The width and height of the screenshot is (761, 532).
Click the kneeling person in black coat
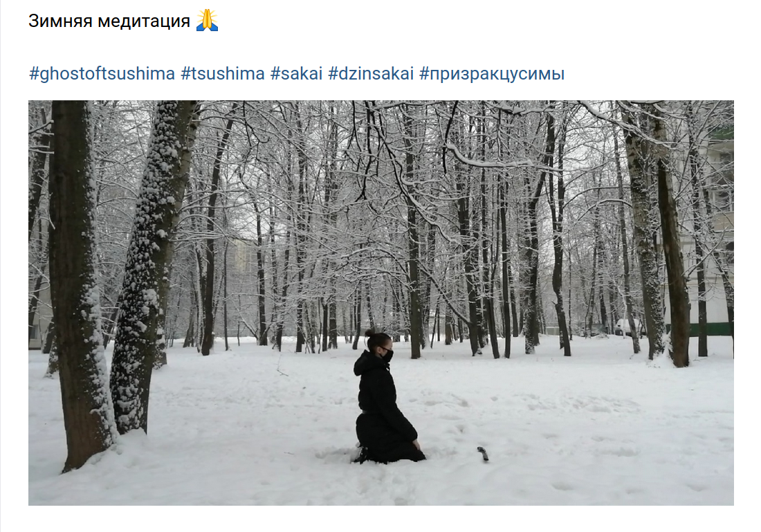386,398
